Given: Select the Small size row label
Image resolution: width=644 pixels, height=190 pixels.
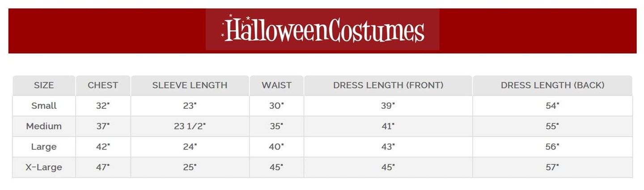Looking at the screenshot, I should point(44,106).
